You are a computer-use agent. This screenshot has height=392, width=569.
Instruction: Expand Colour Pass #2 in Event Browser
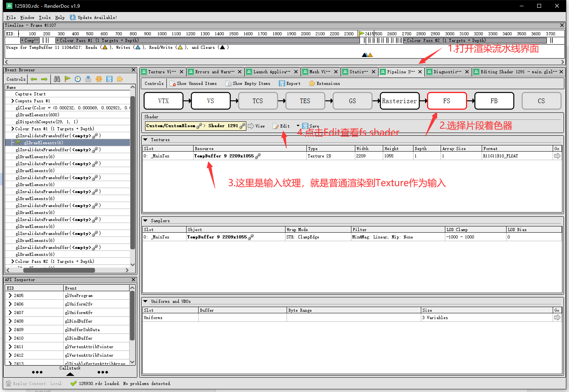12,261
